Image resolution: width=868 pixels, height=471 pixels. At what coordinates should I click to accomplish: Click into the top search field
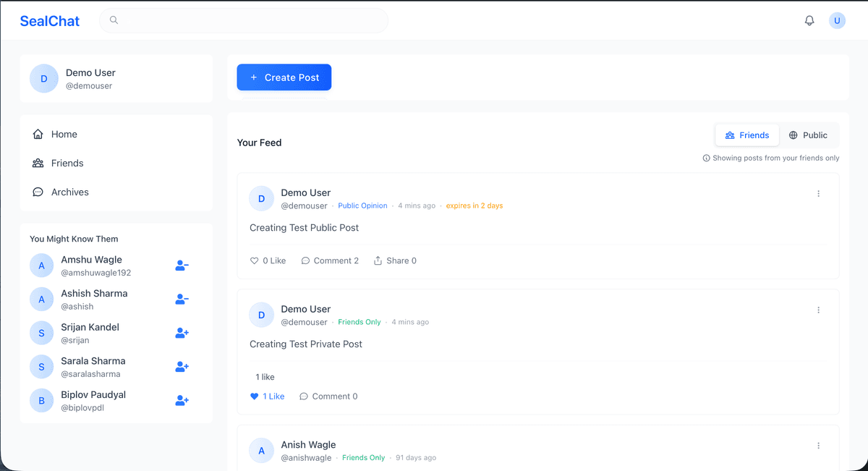pos(244,20)
